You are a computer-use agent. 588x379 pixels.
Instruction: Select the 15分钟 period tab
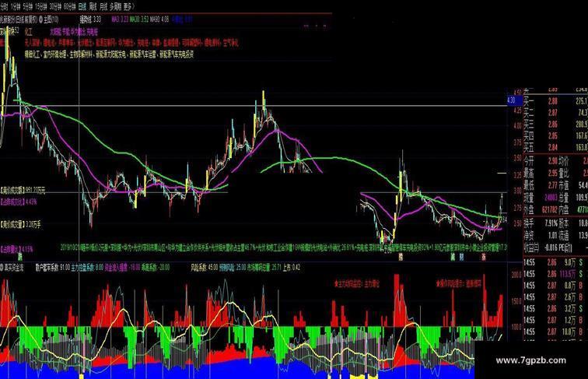pos(41,6)
